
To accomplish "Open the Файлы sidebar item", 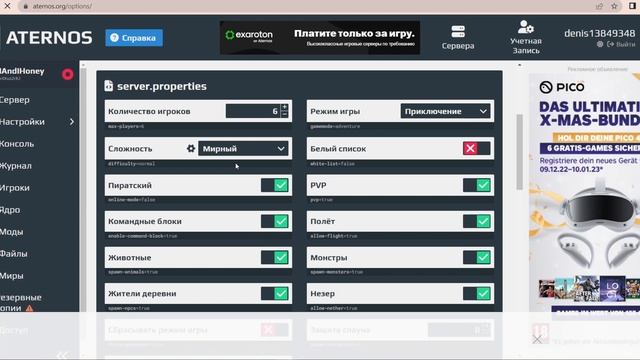I will click(13, 253).
